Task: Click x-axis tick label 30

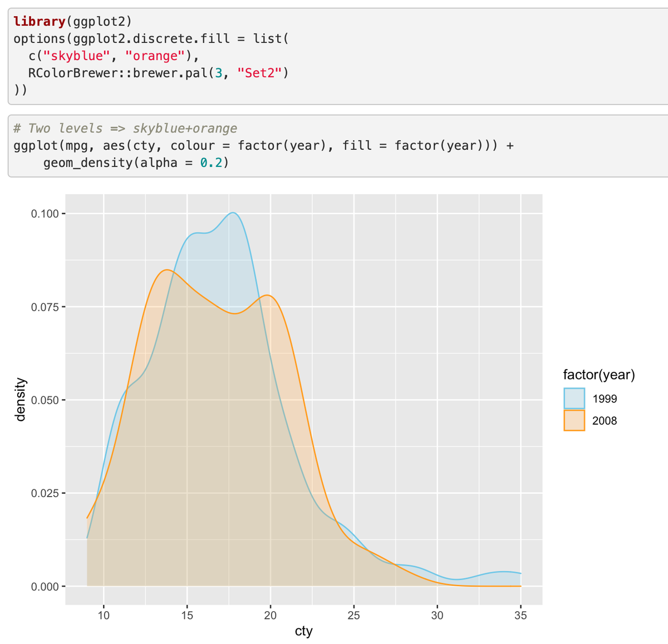Action: click(438, 615)
